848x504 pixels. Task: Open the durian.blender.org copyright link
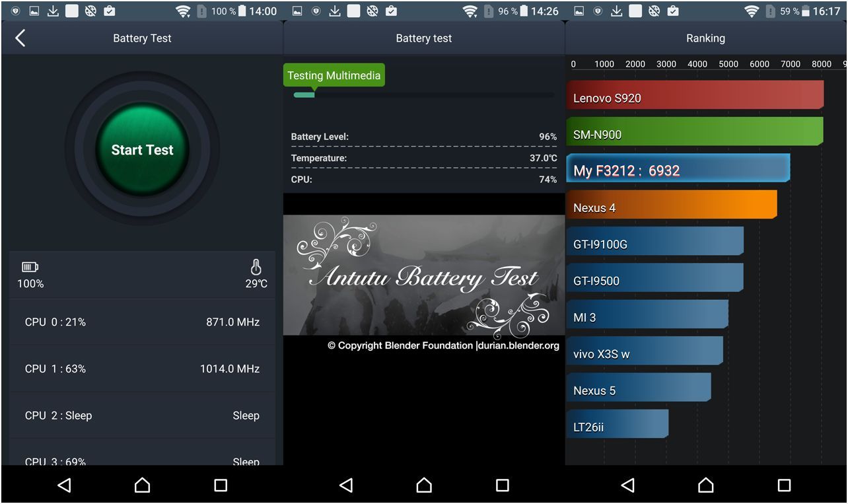517,345
